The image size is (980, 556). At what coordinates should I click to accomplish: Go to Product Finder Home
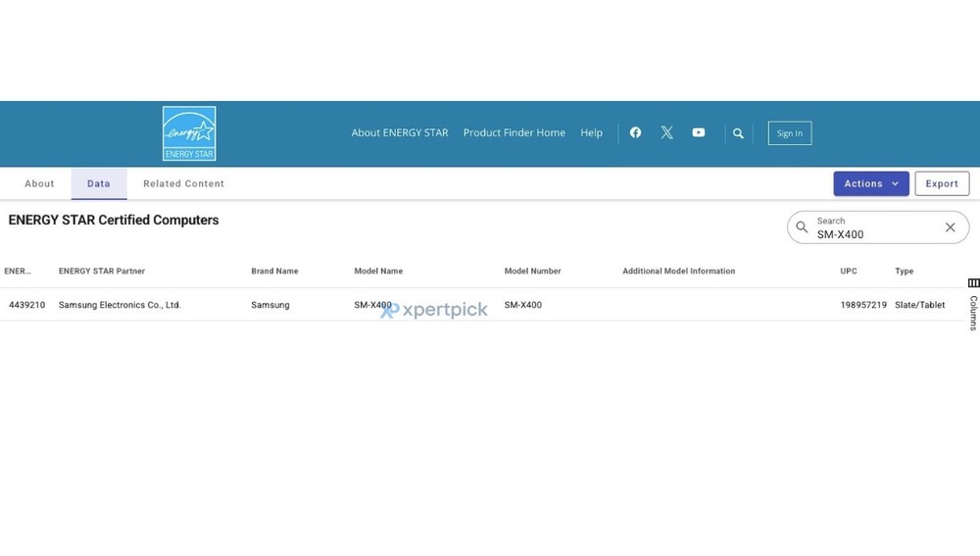[514, 132]
